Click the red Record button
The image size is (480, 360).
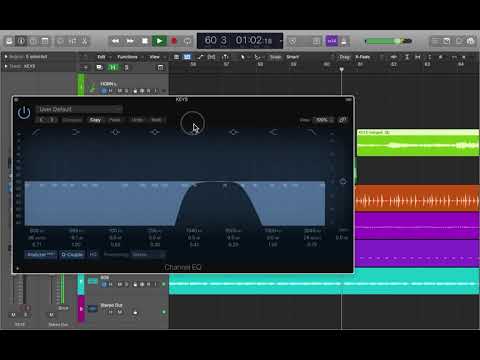point(174,41)
